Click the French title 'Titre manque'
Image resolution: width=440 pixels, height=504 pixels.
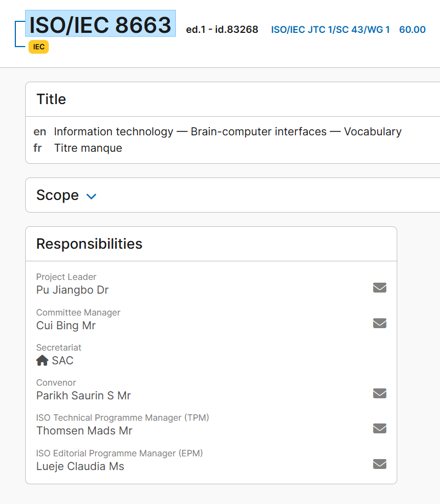point(88,148)
